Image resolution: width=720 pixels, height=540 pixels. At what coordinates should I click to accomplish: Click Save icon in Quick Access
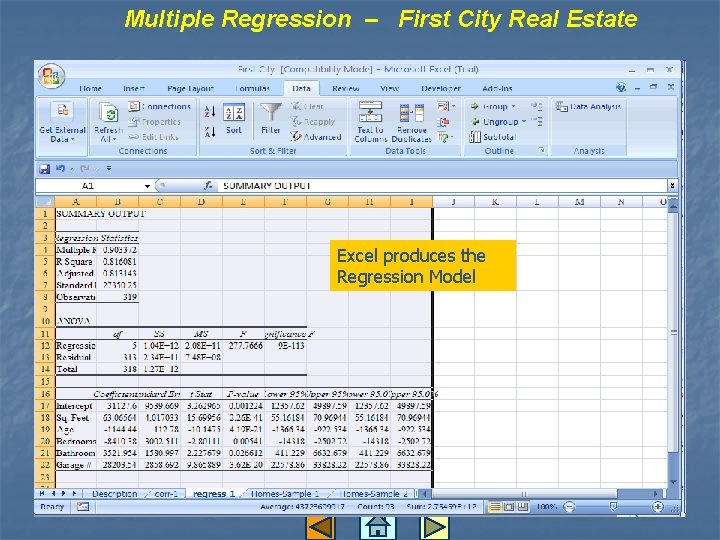(x=45, y=169)
